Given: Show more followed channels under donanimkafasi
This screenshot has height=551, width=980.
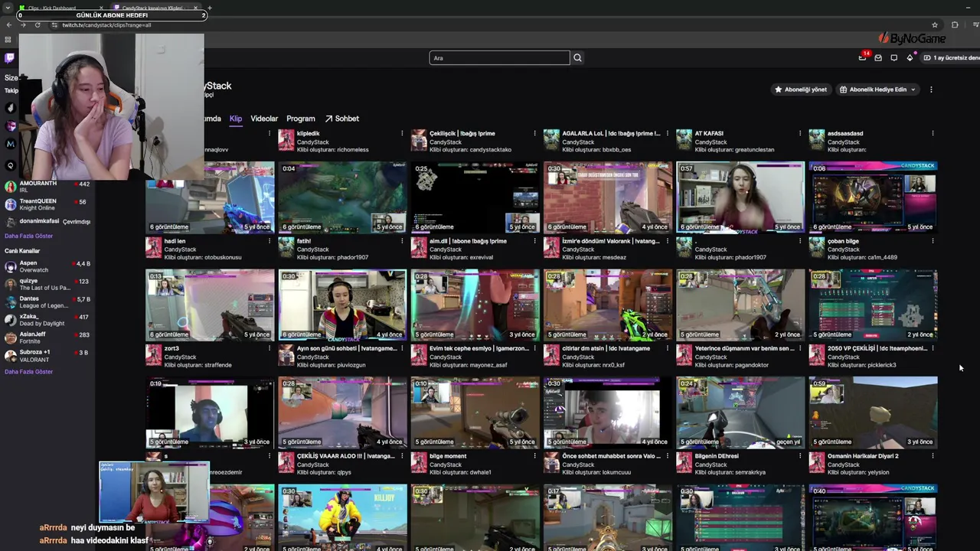Looking at the screenshot, I should point(29,236).
